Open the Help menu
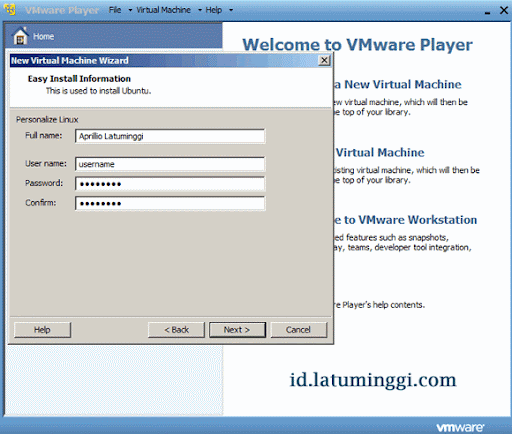The image size is (512, 434). coord(213,10)
